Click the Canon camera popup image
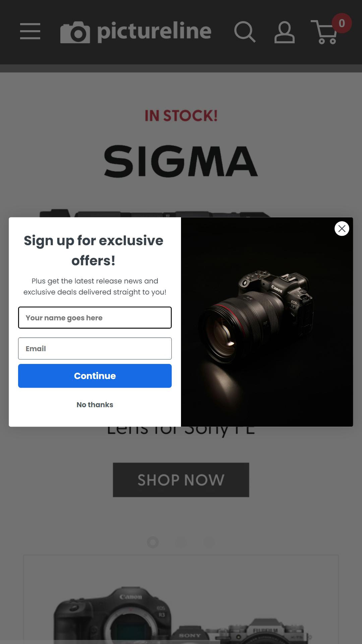The height and width of the screenshot is (644, 362). pos(267,322)
